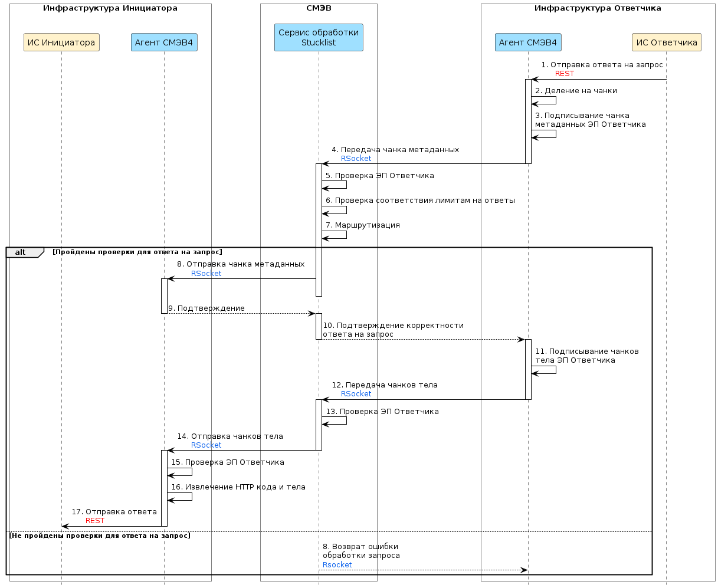Select step 16 Извлечение HTTP кода и тела

pos(238,487)
